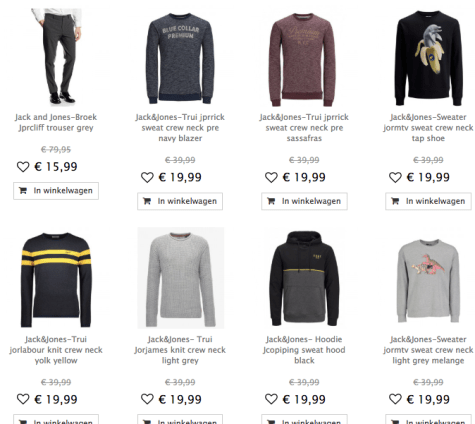This screenshot has width=475, height=424.
Task: Add sassafras sweater In winkelwagen
Action: [304, 201]
